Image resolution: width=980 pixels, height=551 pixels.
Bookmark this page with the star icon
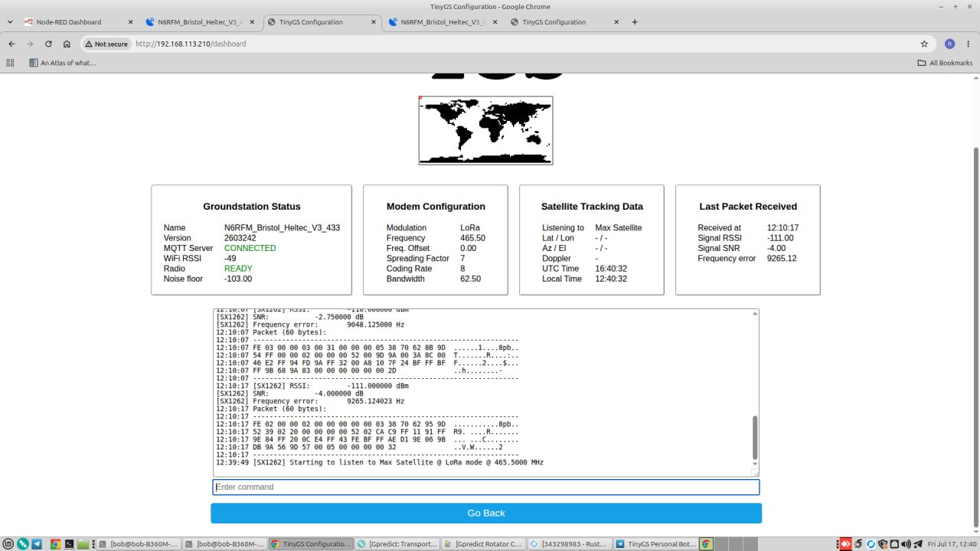924,44
